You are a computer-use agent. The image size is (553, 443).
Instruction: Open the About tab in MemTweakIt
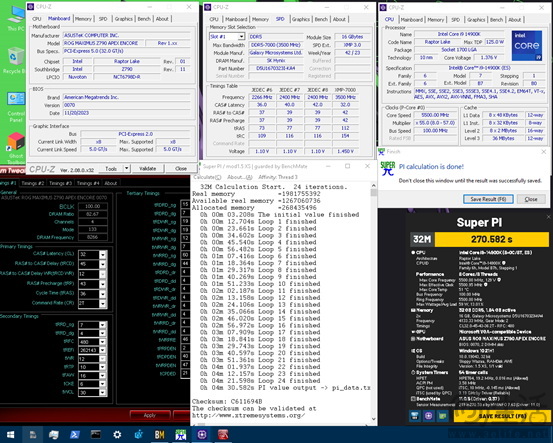(110, 183)
